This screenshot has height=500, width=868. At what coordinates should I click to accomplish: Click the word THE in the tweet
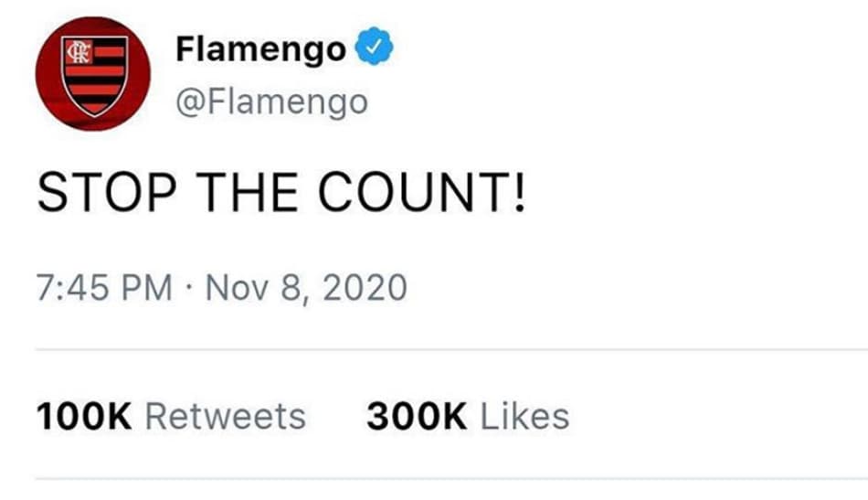pos(247,192)
